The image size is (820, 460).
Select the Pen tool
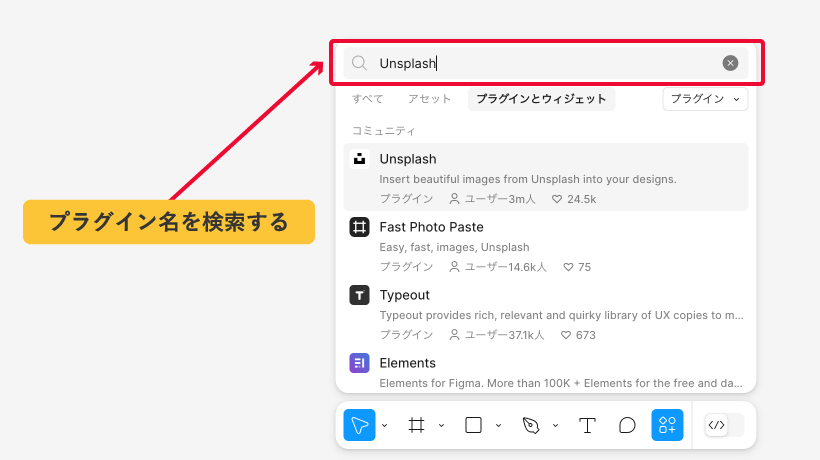[x=531, y=425]
